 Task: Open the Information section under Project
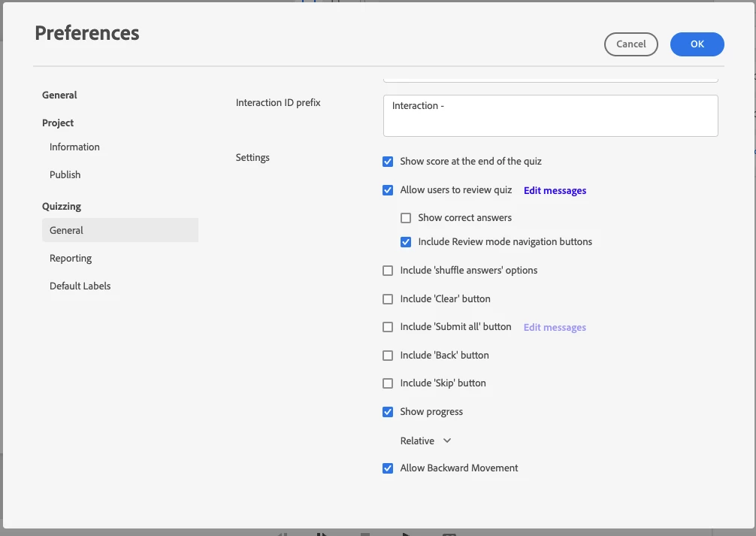pyautogui.click(x=74, y=147)
